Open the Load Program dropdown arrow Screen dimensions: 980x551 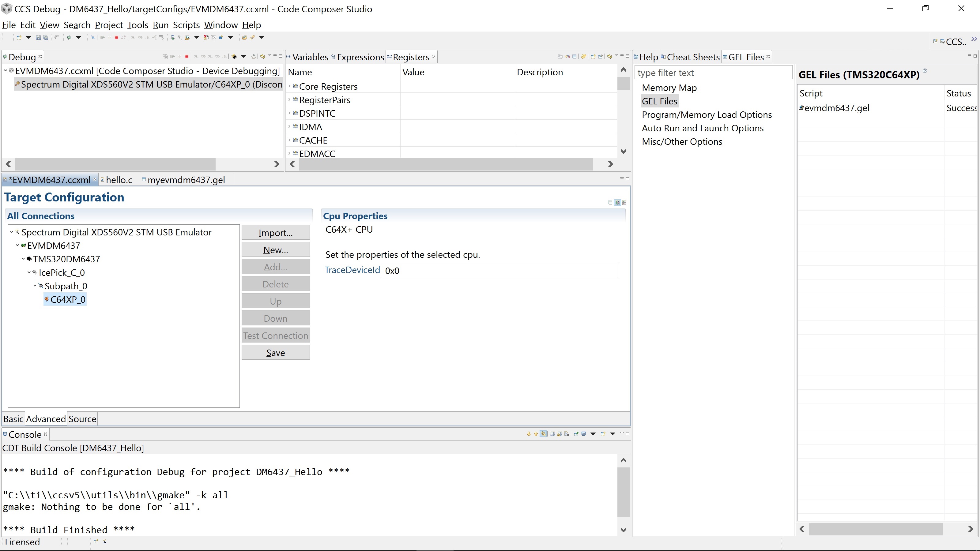pyautogui.click(x=197, y=37)
